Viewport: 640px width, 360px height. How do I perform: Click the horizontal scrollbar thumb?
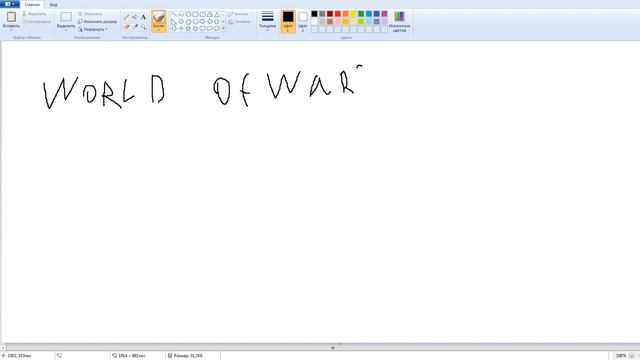click(x=333, y=348)
